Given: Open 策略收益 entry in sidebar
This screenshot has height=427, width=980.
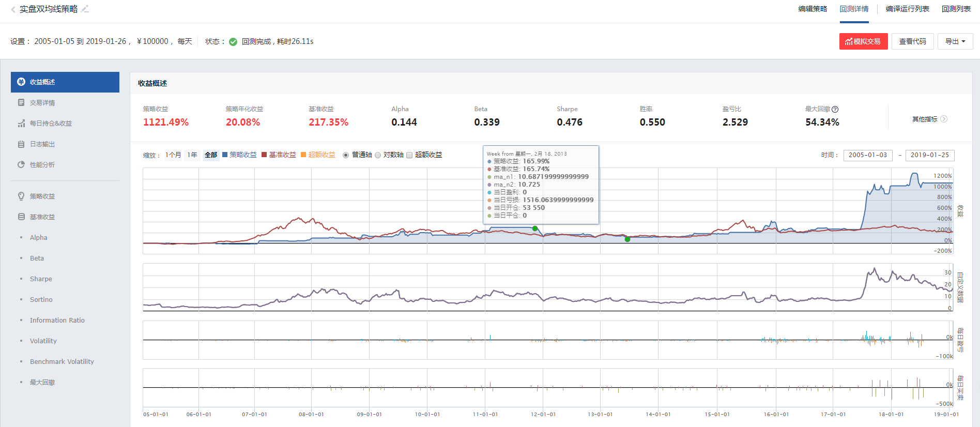Looking at the screenshot, I should tap(42, 196).
